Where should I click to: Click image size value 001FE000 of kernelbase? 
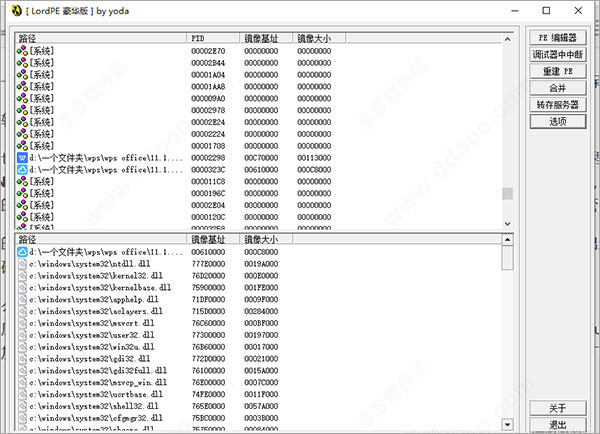coord(261,287)
